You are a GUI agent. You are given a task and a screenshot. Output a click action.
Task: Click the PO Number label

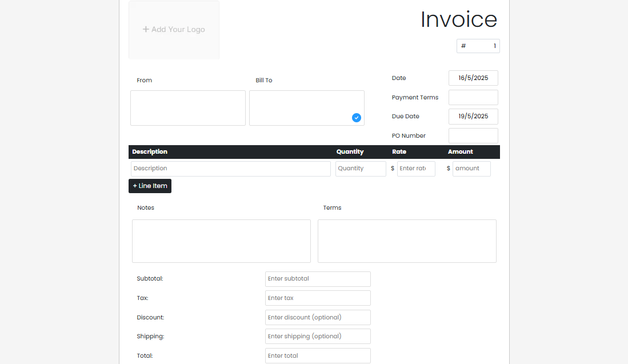coord(409,136)
